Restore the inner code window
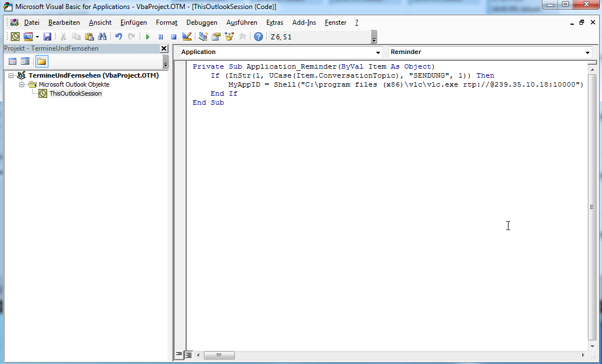602x364 pixels. (x=582, y=23)
